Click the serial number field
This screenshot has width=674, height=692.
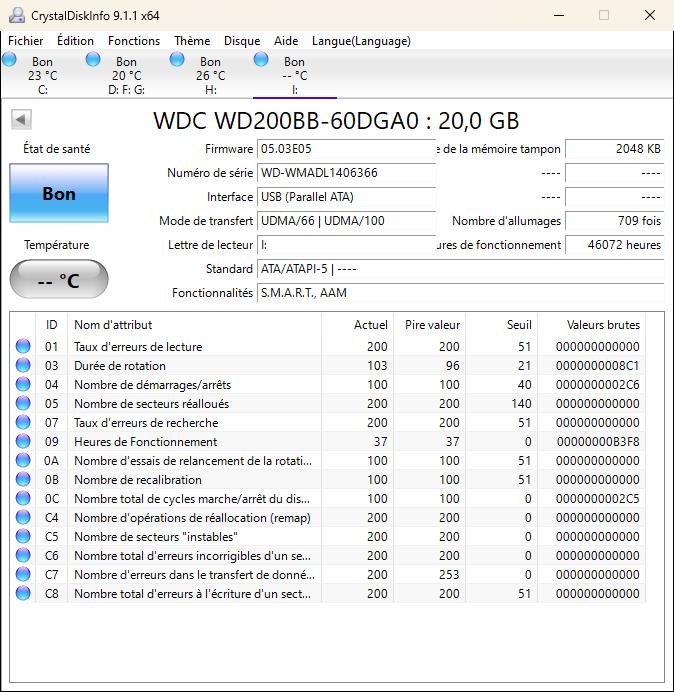pyautogui.click(x=346, y=173)
